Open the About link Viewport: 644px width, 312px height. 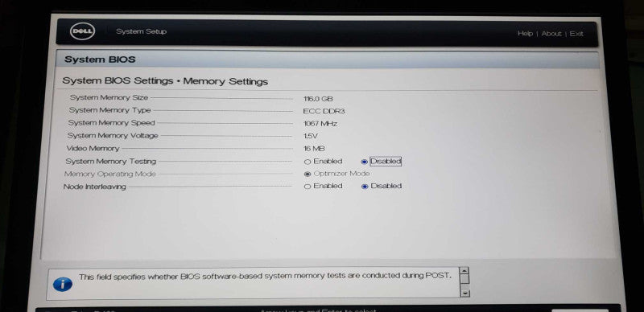tap(551, 33)
